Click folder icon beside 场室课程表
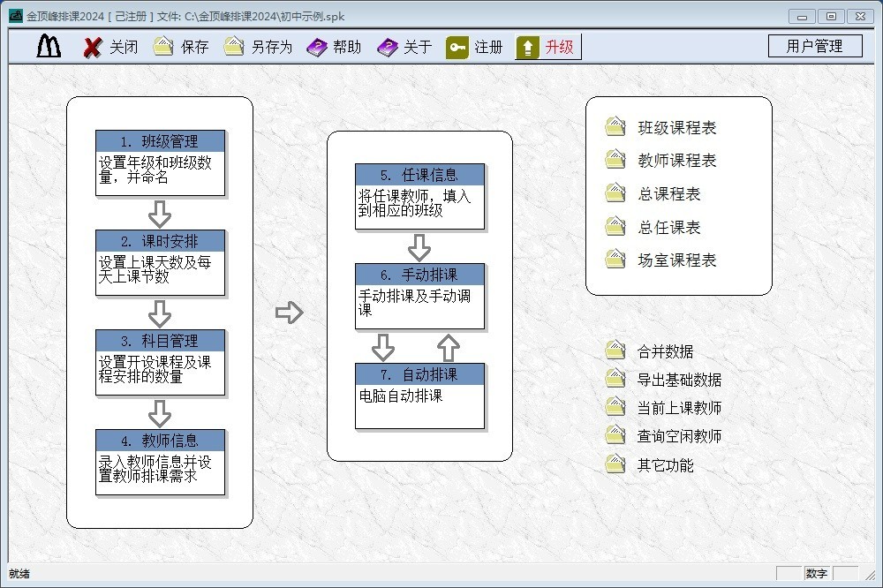883x588 pixels. pyautogui.click(x=615, y=259)
